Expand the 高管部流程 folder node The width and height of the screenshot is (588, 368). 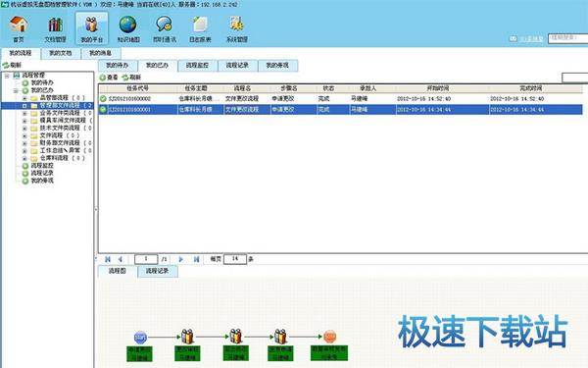(24, 98)
